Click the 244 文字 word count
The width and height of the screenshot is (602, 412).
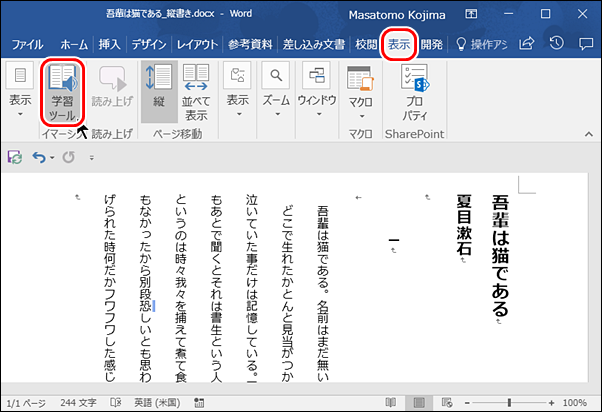click(x=78, y=403)
